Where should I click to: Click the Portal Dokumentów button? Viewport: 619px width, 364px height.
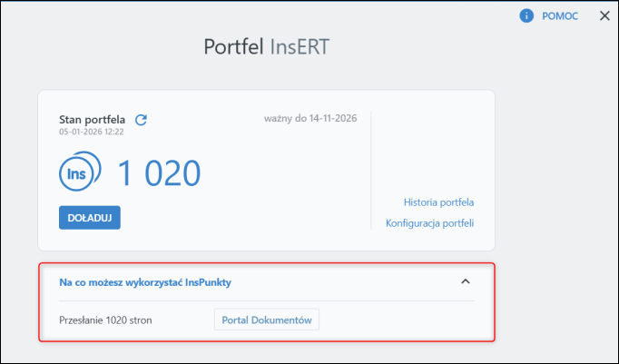tap(267, 320)
